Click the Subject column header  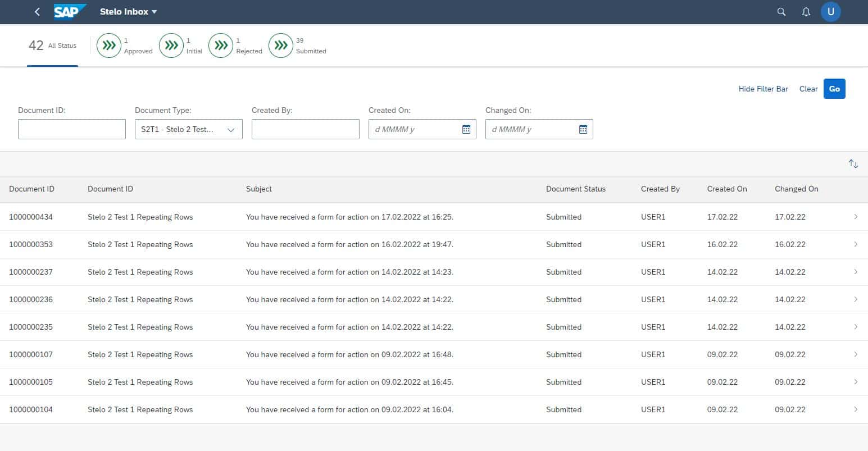pos(259,189)
